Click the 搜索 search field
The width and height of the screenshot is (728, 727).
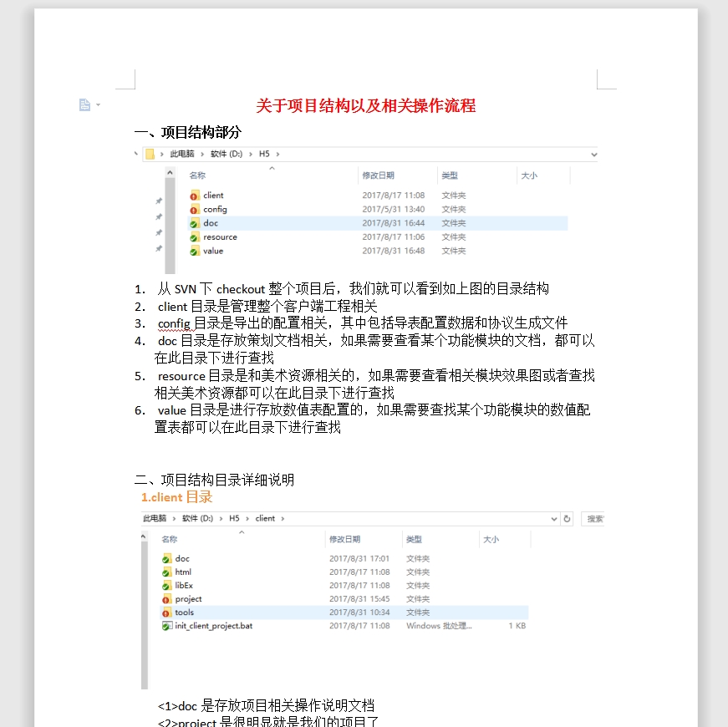click(x=593, y=519)
